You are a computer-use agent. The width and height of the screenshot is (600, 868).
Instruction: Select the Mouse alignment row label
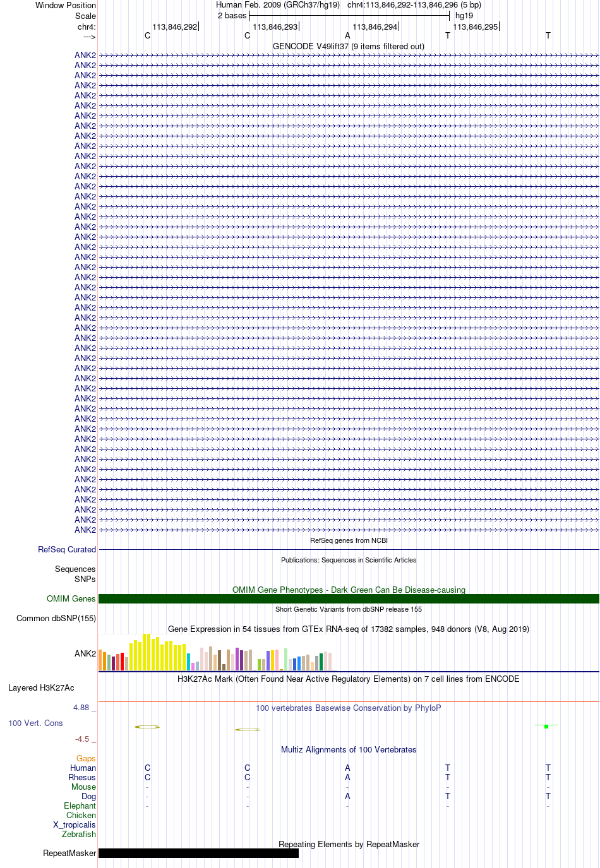[x=83, y=787]
